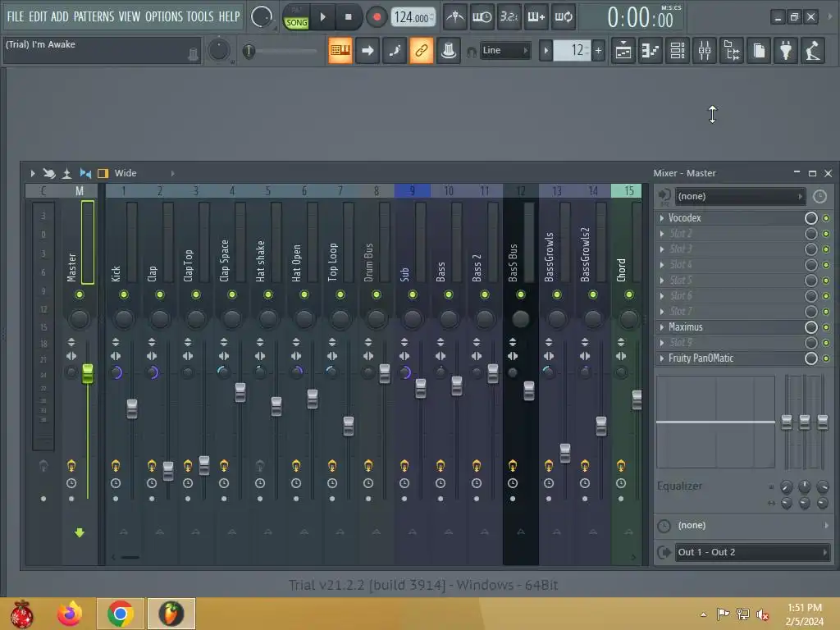Open the Line snap dropdown
The image size is (840, 630).
tap(504, 50)
